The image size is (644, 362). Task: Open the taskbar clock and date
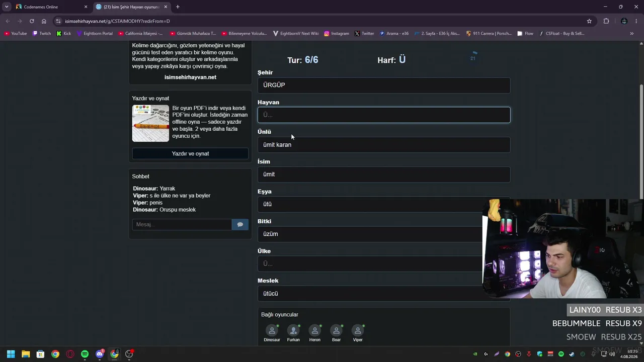[x=629, y=354]
